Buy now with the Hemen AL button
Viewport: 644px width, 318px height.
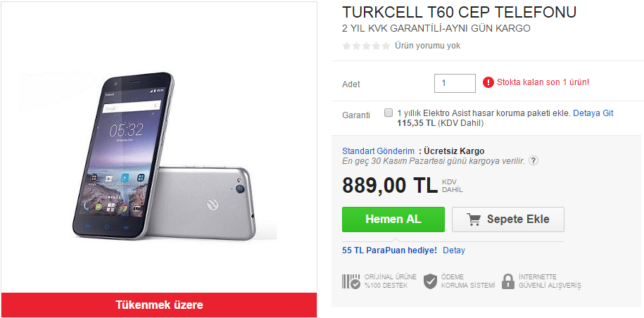click(x=393, y=220)
